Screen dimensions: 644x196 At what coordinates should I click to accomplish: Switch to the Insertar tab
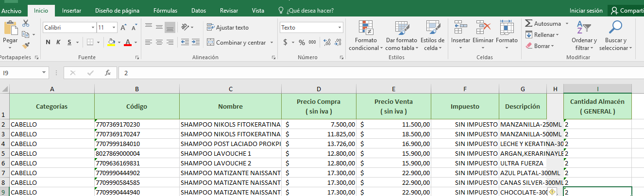pos(72,11)
